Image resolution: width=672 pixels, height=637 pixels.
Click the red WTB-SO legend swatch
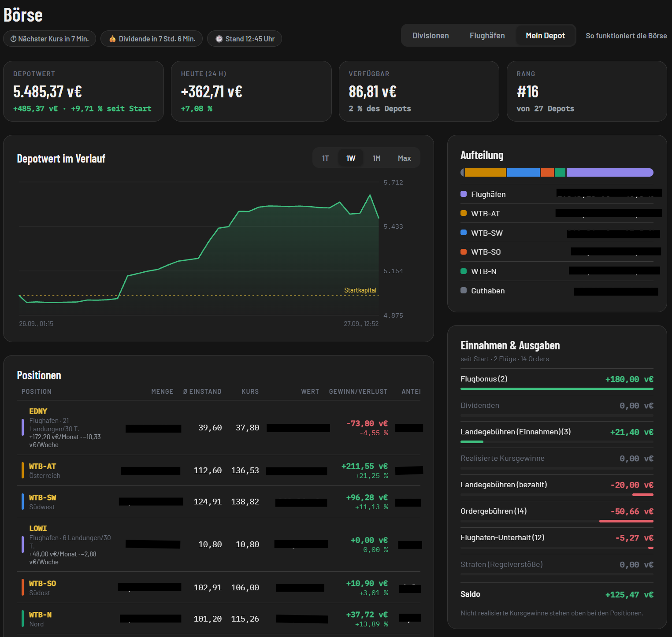(464, 252)
